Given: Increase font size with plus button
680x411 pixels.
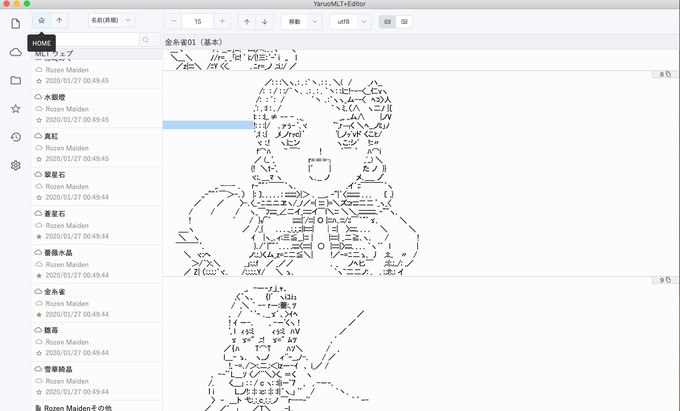Looking at the screenshot, I should tap(222, 21).
